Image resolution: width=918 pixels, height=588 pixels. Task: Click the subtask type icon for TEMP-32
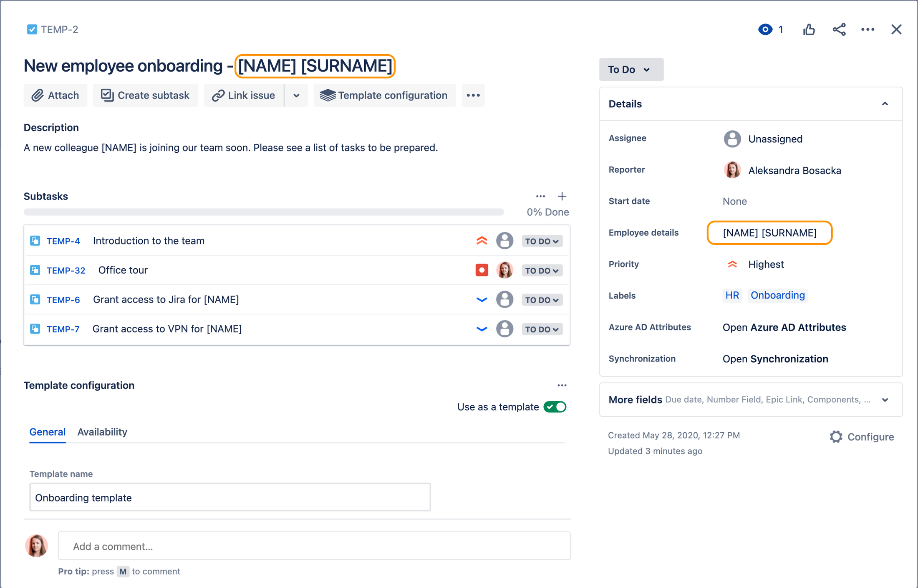click(35, 270)
